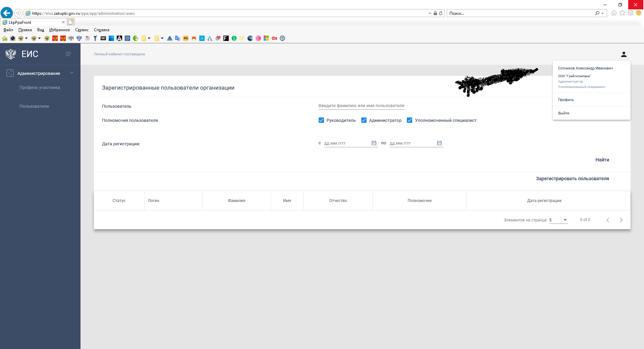644x349 pixels.
Task: Open the Сервис menu
Action: pos(82,30)
